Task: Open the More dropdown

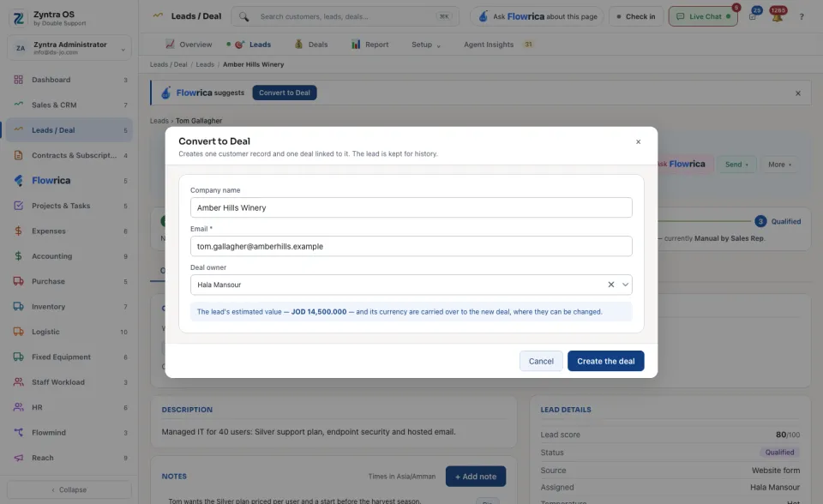Action: click(x=779, y=165)
